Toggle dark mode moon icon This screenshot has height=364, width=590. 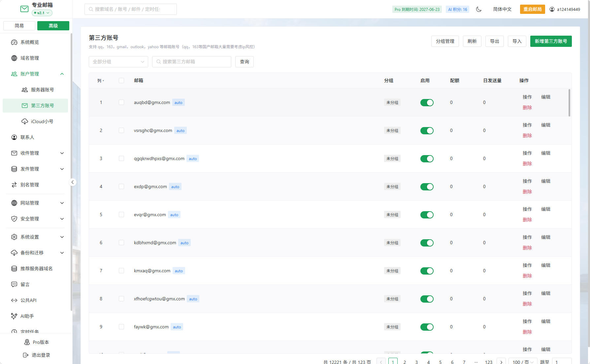479,9
